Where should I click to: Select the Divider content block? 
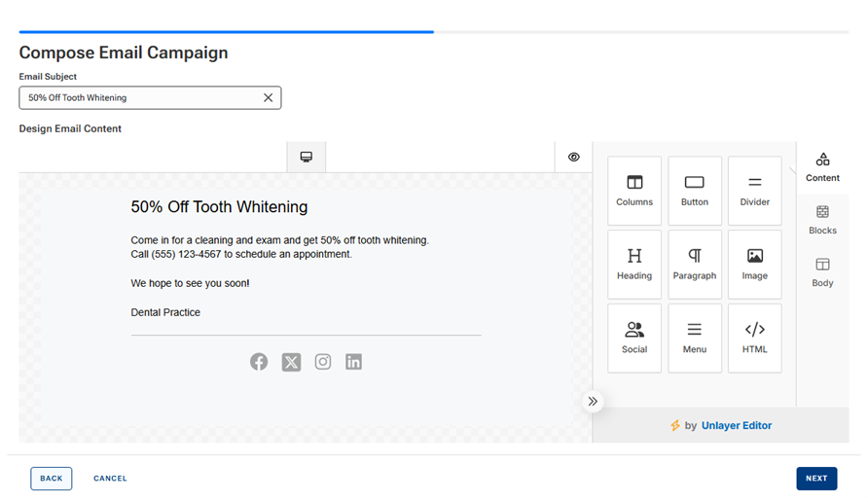[754, 190]
